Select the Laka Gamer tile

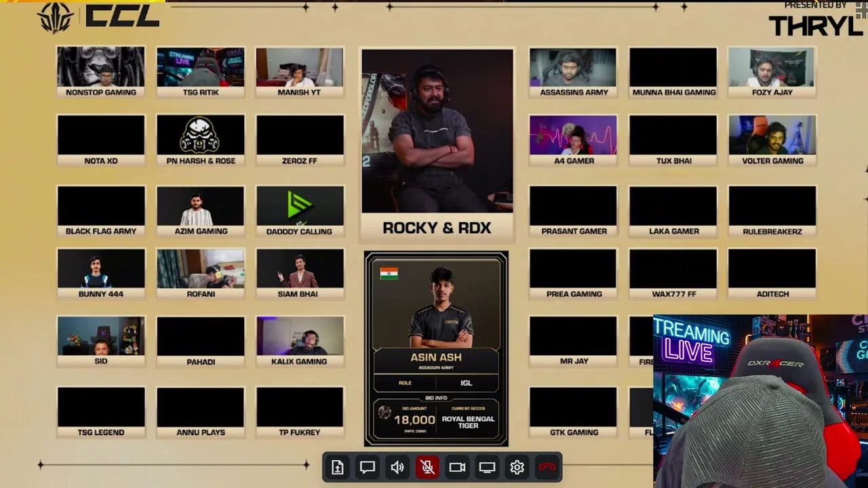tap(673, 211)
